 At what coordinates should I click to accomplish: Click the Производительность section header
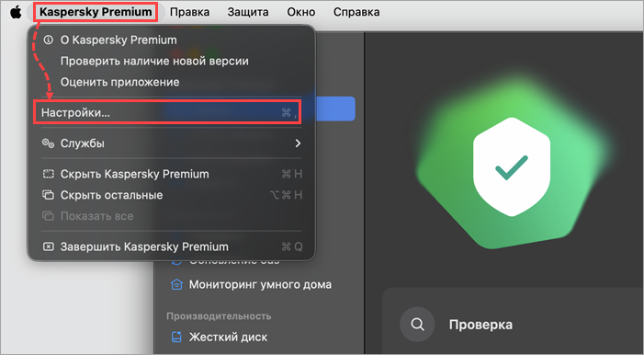coord(219,316)
